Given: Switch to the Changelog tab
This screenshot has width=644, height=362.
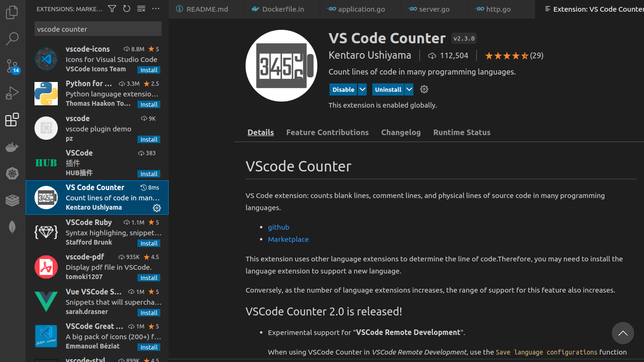Looking at the screenshot, I should [x=401, y=132].
